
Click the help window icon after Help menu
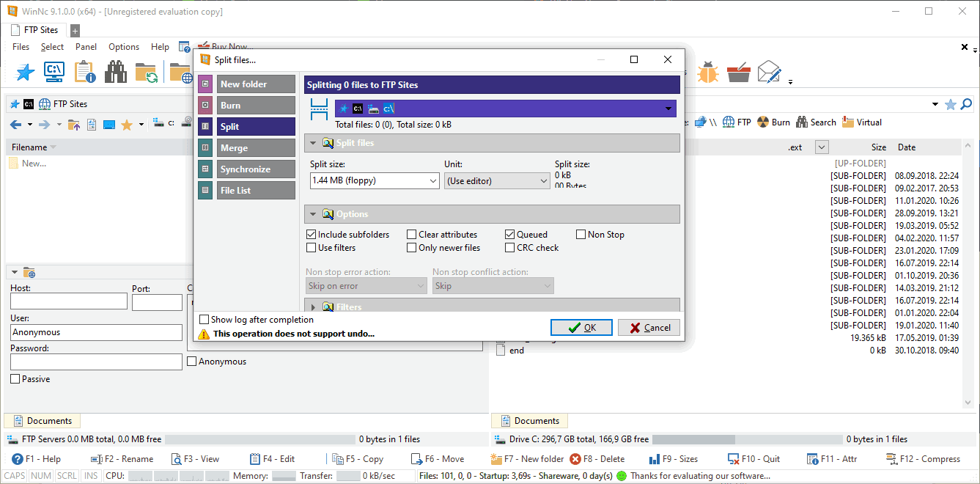(x=185, y=47)
